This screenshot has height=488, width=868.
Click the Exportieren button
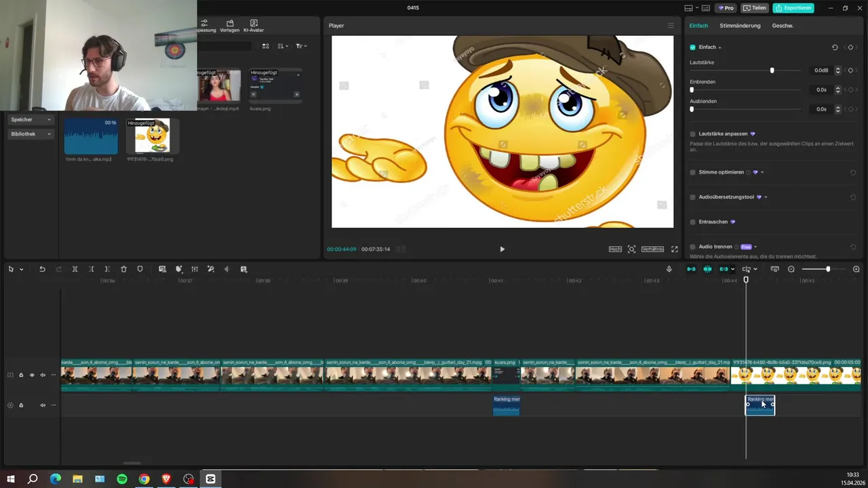click(x=793, y=8)
